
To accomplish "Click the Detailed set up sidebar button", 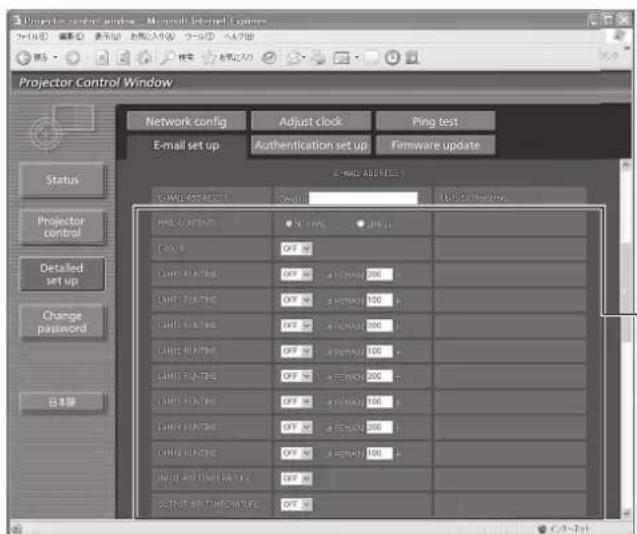I will [62, 274].
